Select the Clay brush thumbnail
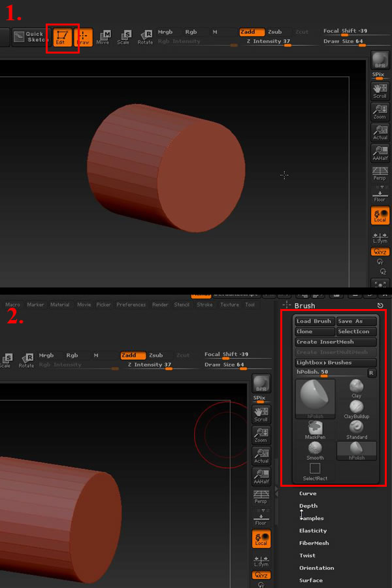Image resolution: width=392 pixels, height=588 pixels. pos(356,389)
